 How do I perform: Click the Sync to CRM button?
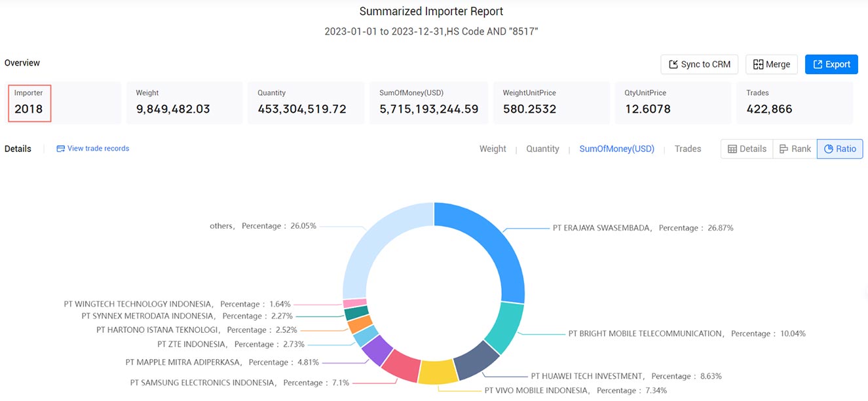[700, 64]
